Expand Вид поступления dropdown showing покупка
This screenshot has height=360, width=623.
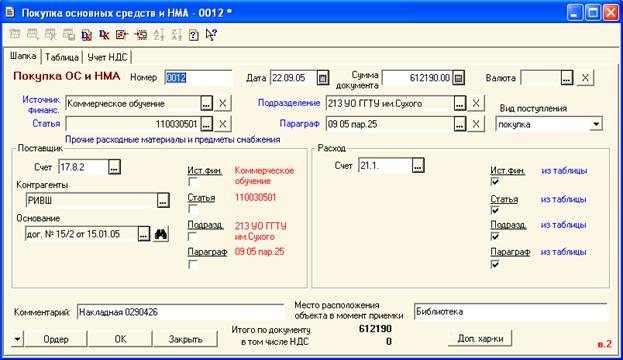(596, 124)
